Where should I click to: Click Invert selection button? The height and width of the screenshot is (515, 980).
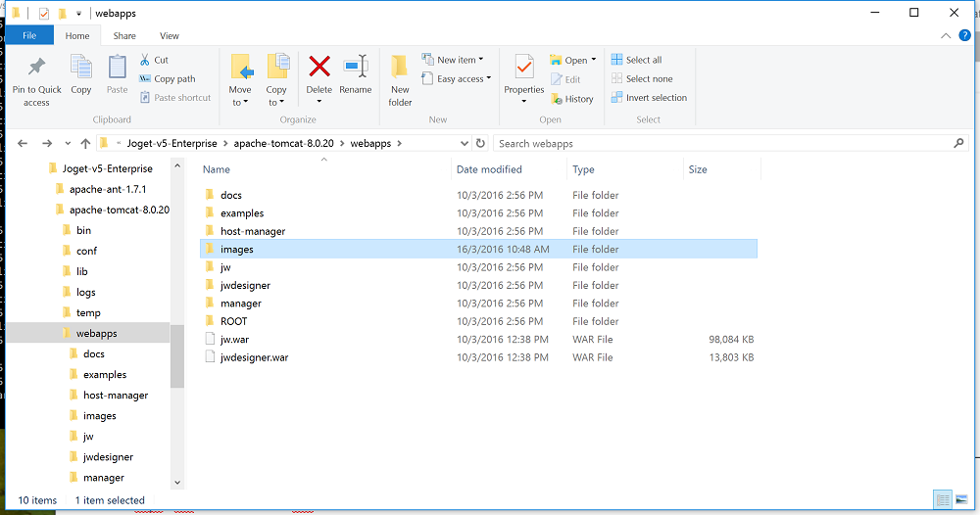pos(656,98)
